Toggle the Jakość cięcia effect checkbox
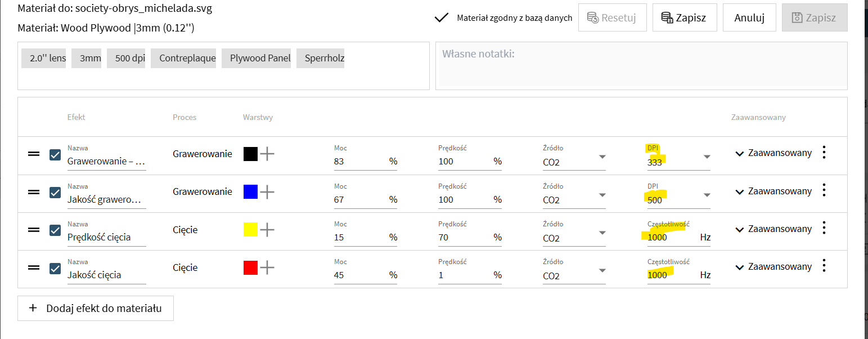Screen dimensions: 868x339 tap(55, 268)
